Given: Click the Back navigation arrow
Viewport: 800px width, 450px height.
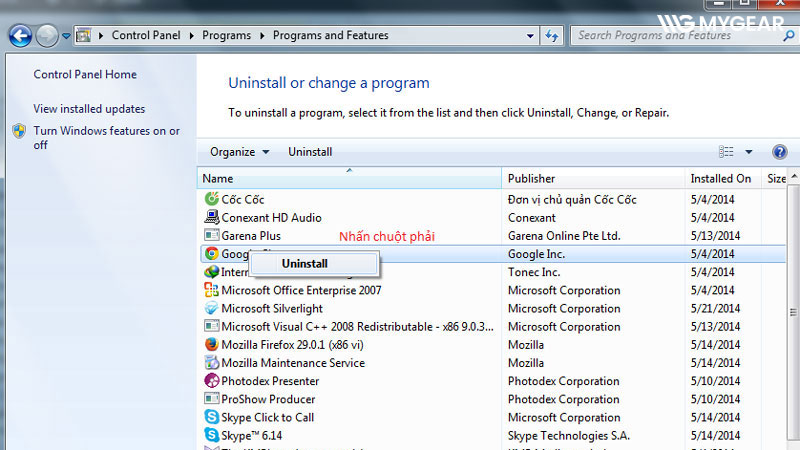Looking at the screenshot, I should coord(19,36).
